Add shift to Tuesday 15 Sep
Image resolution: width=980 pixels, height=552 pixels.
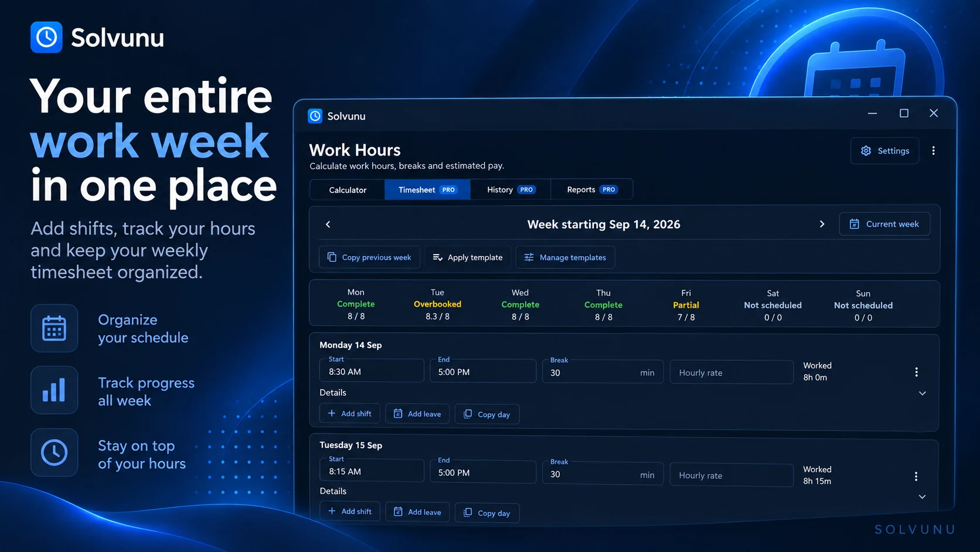coord(350,512)
